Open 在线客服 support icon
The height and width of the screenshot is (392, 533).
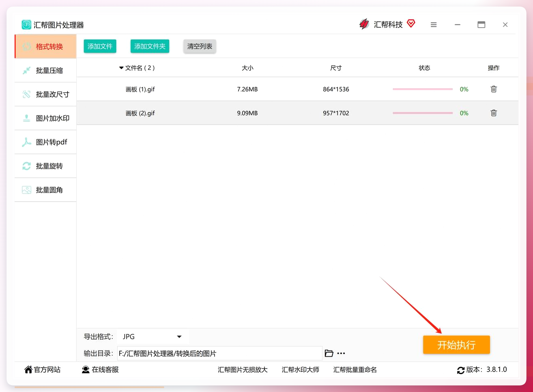[86, 370]
